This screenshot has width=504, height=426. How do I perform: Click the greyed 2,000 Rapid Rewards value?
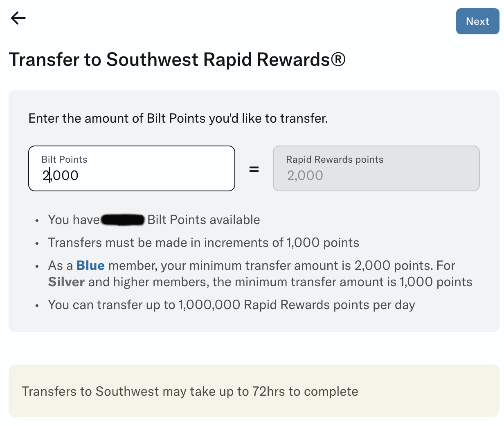[x=305, y=175]
